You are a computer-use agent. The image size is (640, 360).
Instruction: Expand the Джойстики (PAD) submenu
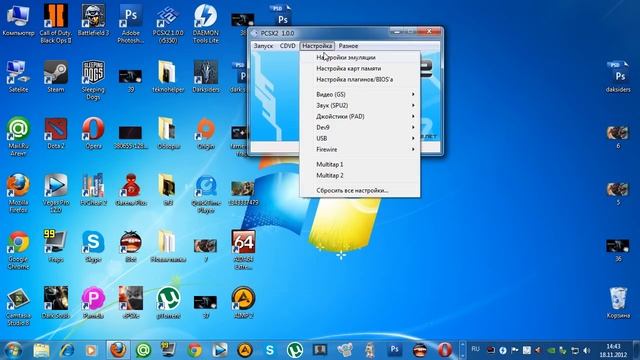click(x=360, y=116)
